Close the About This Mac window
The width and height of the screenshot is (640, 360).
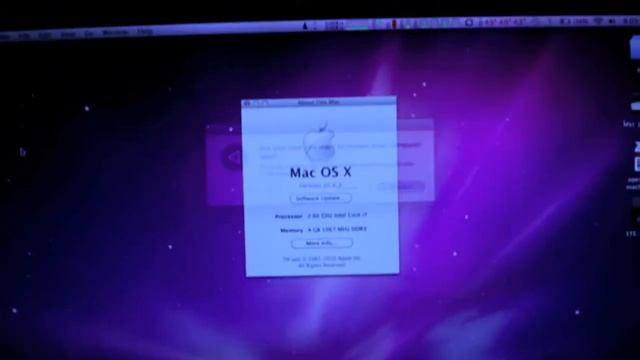pyautogui.click(x=247, y=104)
